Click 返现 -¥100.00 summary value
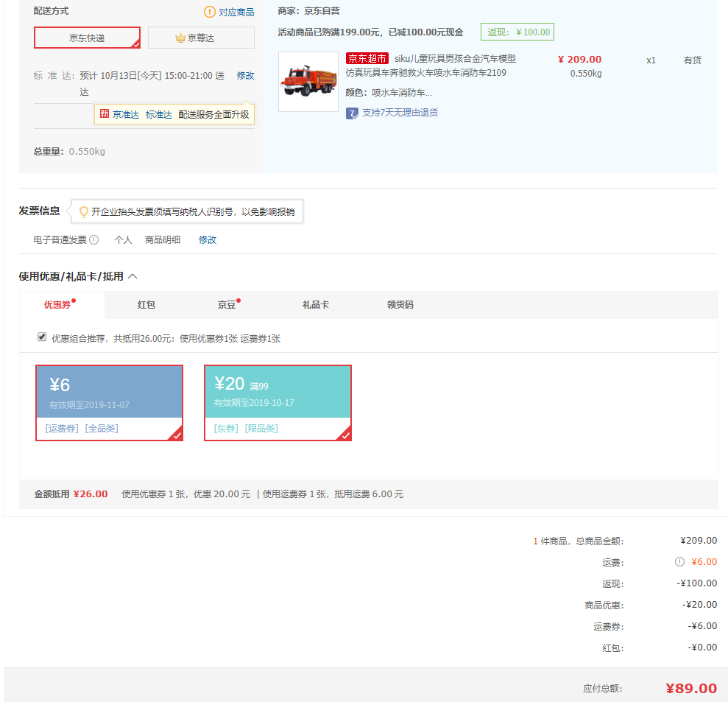This screenshot has width=728, height=702. click(697, 583)
